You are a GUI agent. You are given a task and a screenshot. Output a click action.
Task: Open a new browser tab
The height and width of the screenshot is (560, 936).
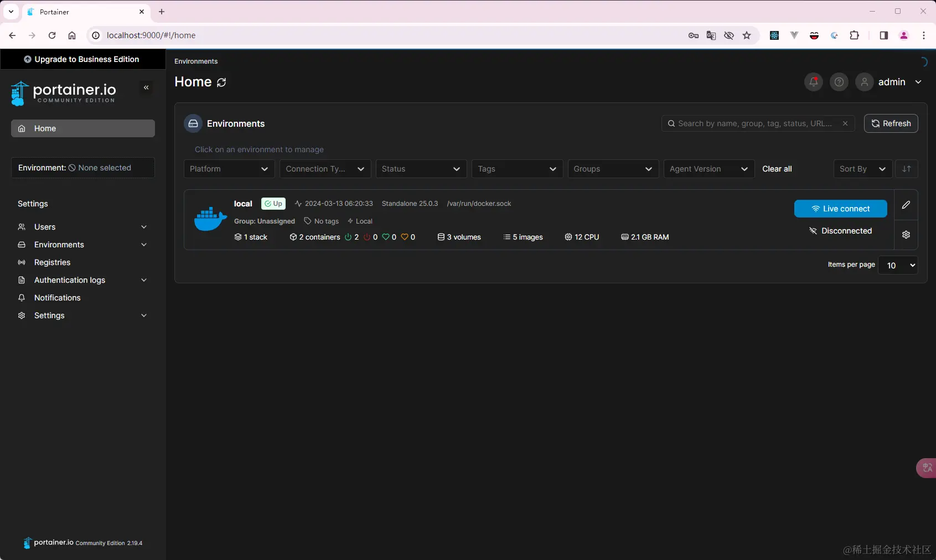point(162,12)
